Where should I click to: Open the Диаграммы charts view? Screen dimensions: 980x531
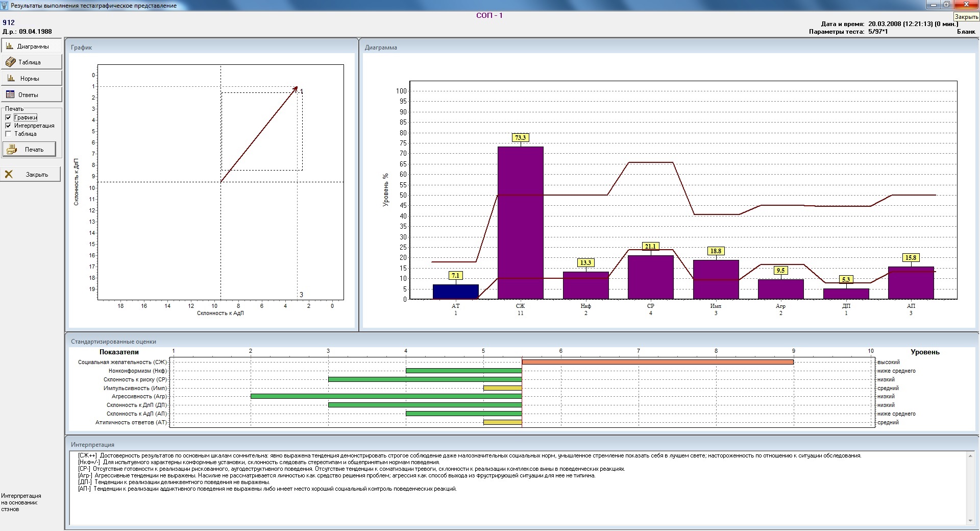click(x=31, y=46)
